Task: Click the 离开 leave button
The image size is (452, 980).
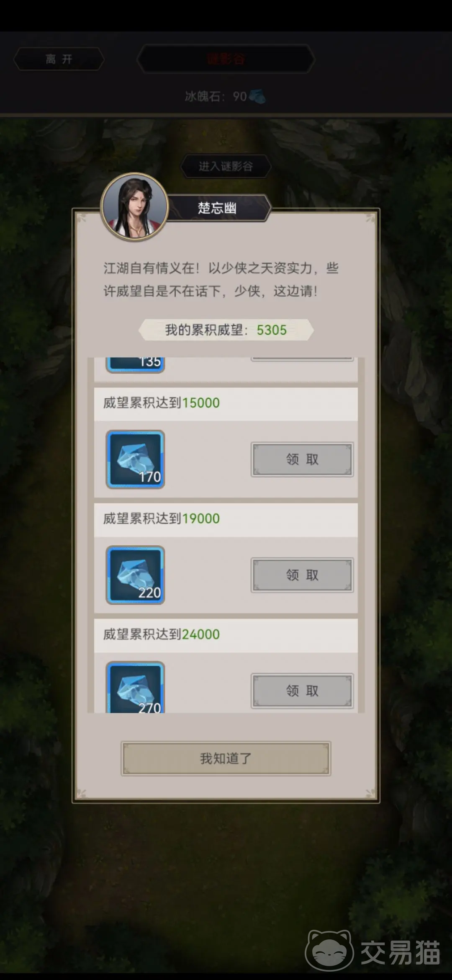Action: 59,59
